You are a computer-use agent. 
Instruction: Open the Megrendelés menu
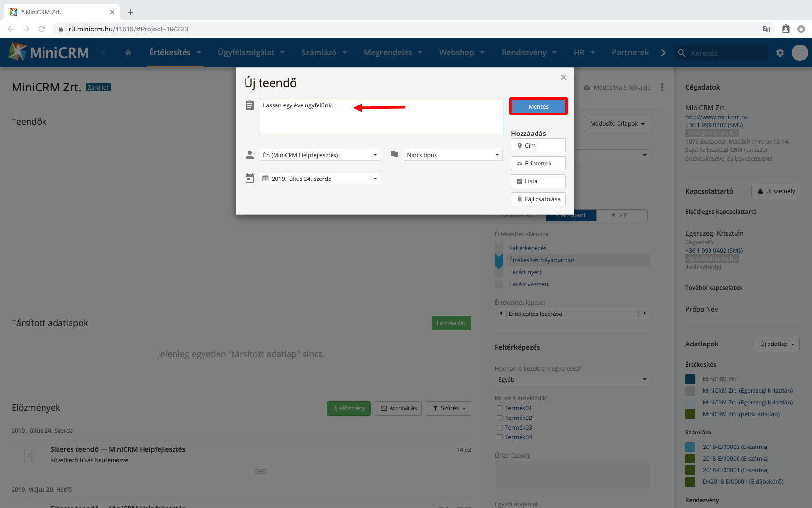pyautogui.click(x=393, y=53)
